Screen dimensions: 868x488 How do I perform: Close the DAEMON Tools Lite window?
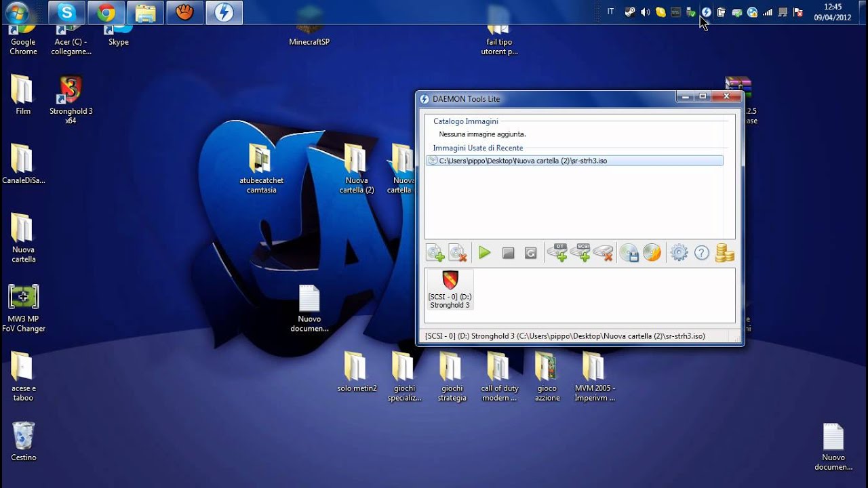(726, 97)
